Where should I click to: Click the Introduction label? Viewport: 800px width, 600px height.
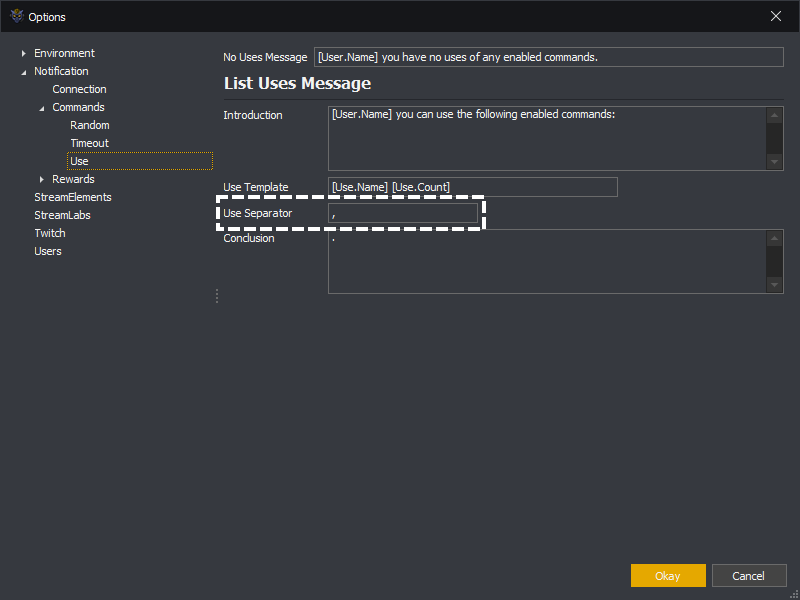(253, 115)
